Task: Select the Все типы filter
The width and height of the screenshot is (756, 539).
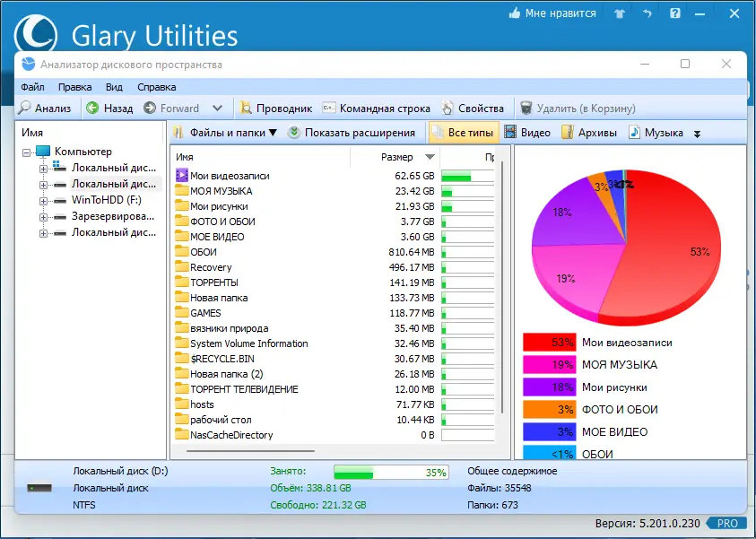Action: (464, 133)
